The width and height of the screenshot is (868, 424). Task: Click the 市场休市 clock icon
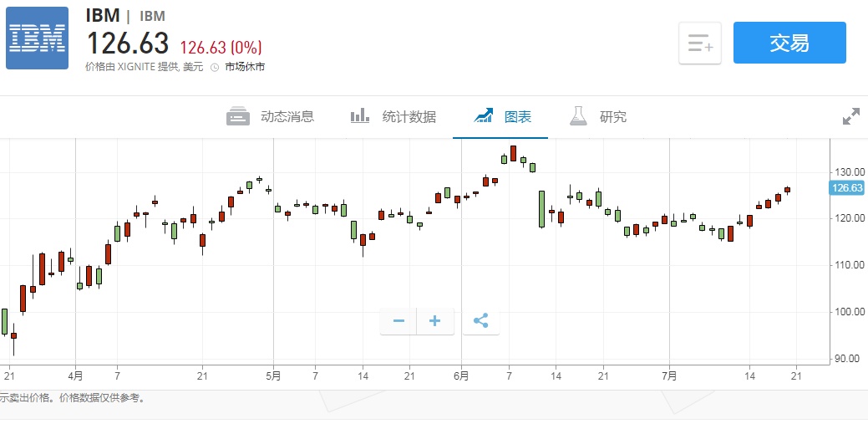[215, 67]
